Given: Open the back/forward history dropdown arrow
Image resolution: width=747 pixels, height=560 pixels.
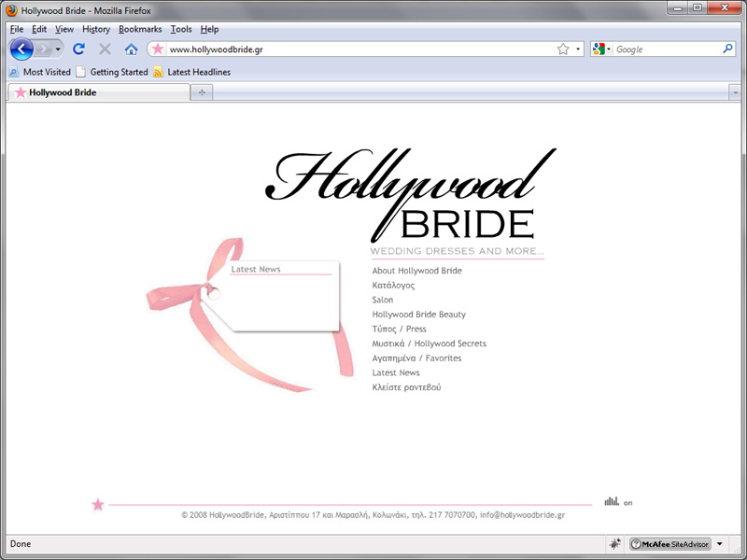Looking at the screenshot, I should click(x=58, y=49).
